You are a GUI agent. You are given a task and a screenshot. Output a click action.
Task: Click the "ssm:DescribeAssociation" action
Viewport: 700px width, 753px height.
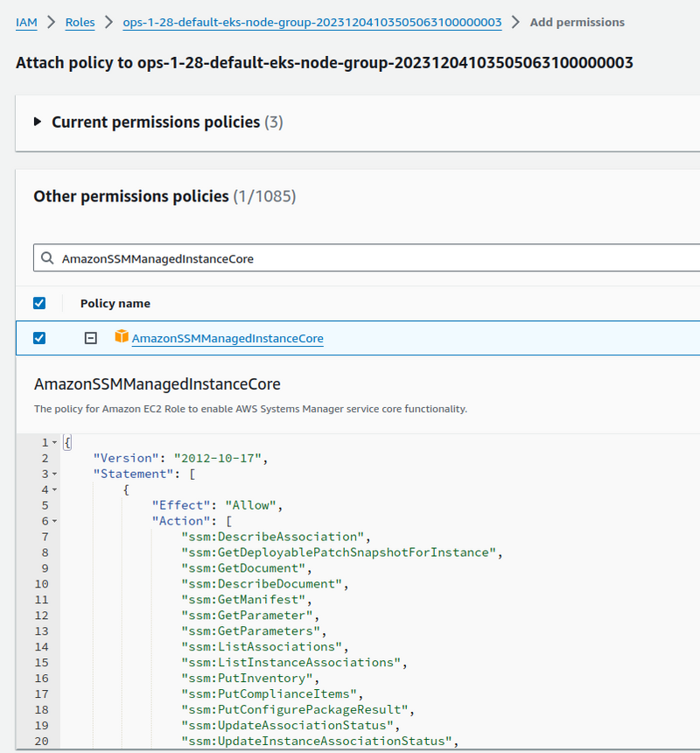[x=272, y=537]
